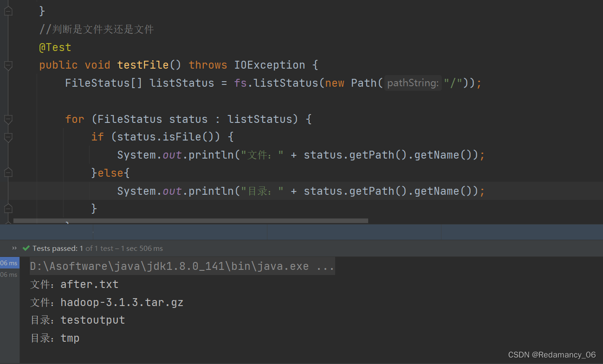
Task: Collapse the if (status.isFile()) block fold marker
Action: pyautogui.click(x=8, y=137)
